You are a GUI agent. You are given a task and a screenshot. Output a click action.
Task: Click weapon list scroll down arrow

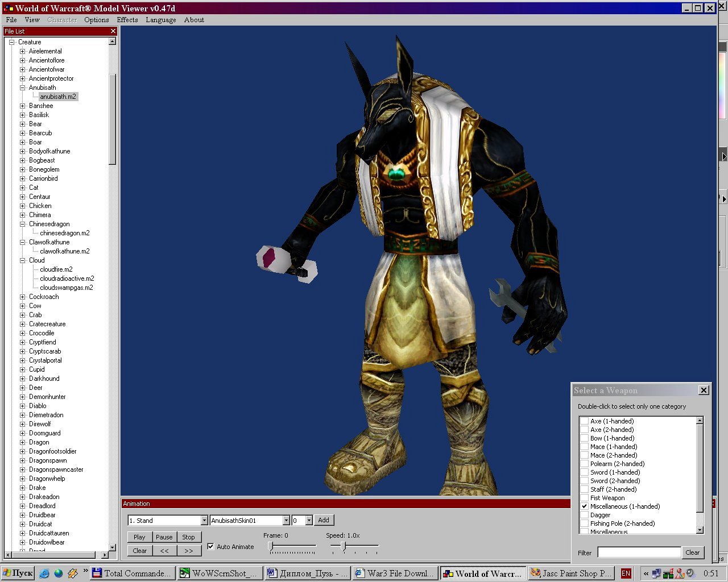point(700,530)
